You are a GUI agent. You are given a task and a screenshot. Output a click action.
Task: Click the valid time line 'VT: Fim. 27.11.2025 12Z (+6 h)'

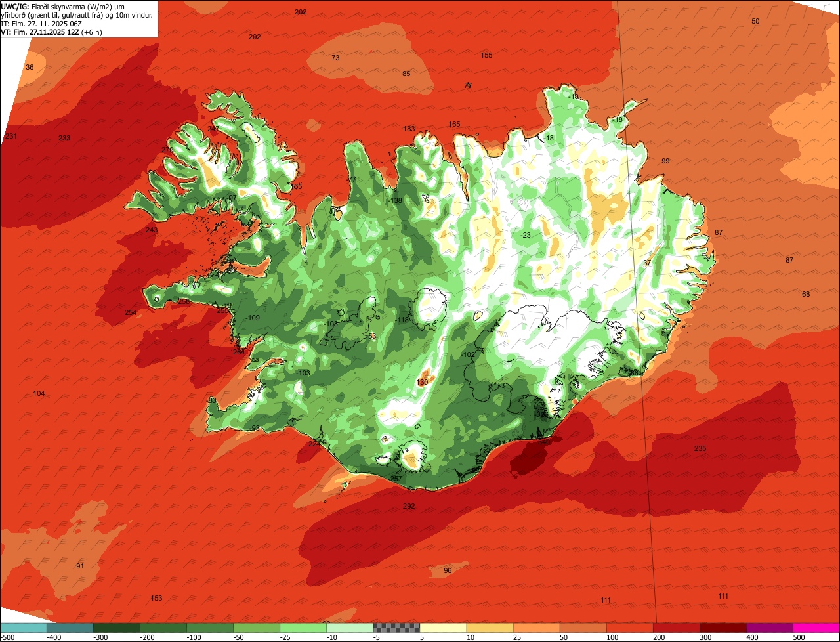[x=51, y=32]
